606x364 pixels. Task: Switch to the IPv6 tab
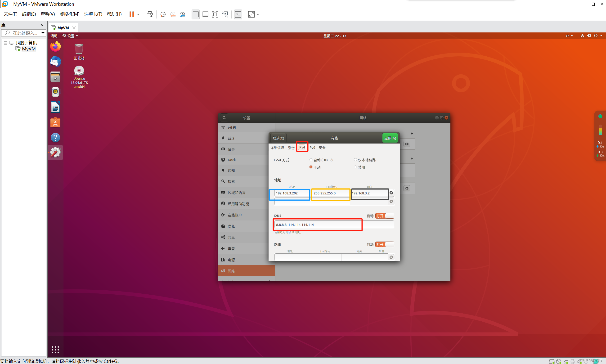312,147
